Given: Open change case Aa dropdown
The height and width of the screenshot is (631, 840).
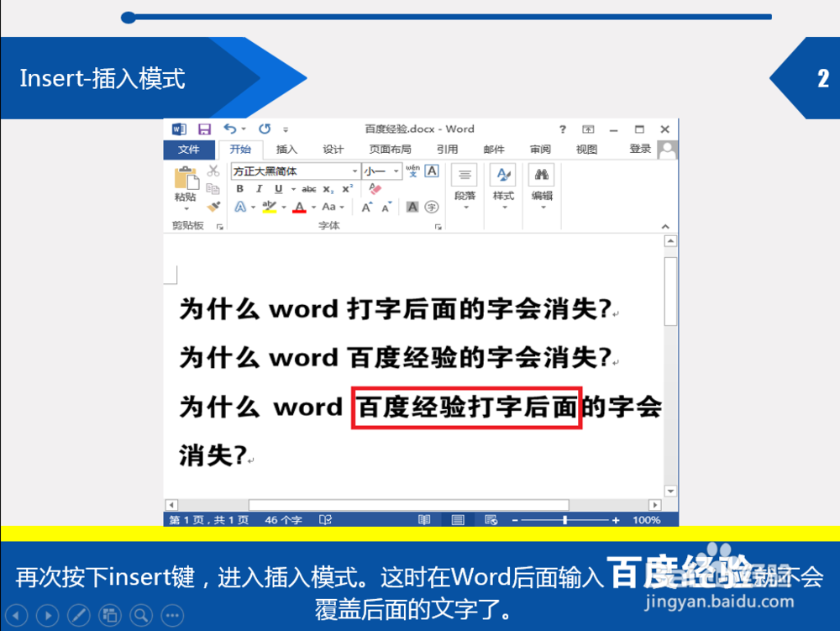Looking at the screenshot, I should [x=333, y=207].
